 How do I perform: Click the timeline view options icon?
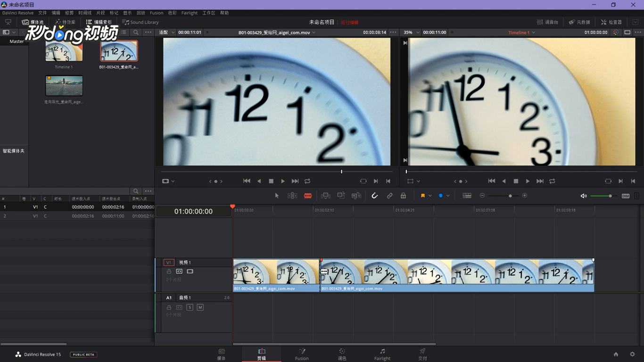(467, 196)
